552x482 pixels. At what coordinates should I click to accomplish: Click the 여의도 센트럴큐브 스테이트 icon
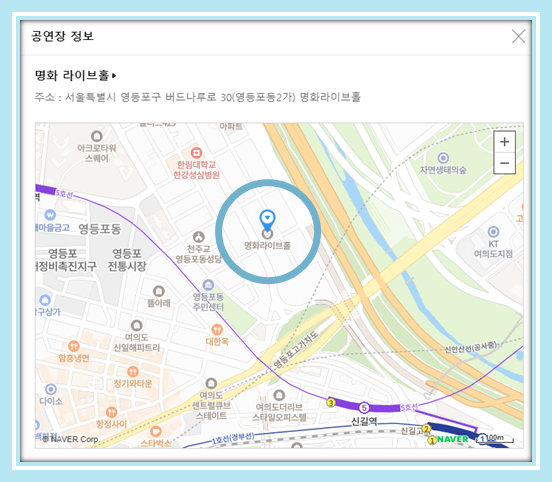(x=211, y=383)
